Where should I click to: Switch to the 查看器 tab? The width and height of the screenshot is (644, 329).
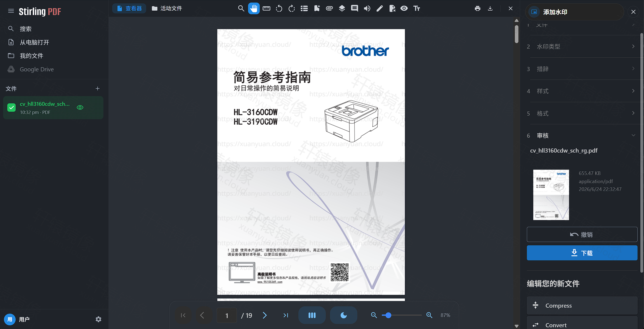pos(129,8)
